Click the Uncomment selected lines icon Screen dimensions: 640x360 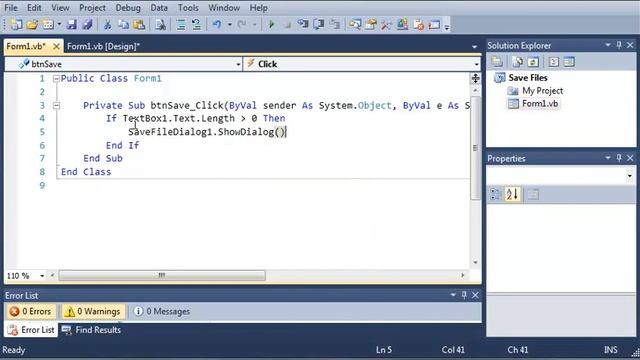click(x=196, y=25)
